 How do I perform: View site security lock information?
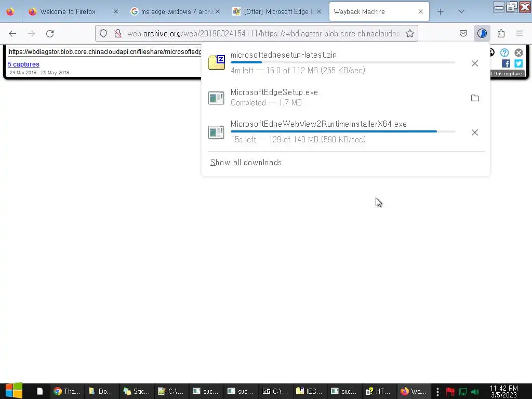coord(118,33)
